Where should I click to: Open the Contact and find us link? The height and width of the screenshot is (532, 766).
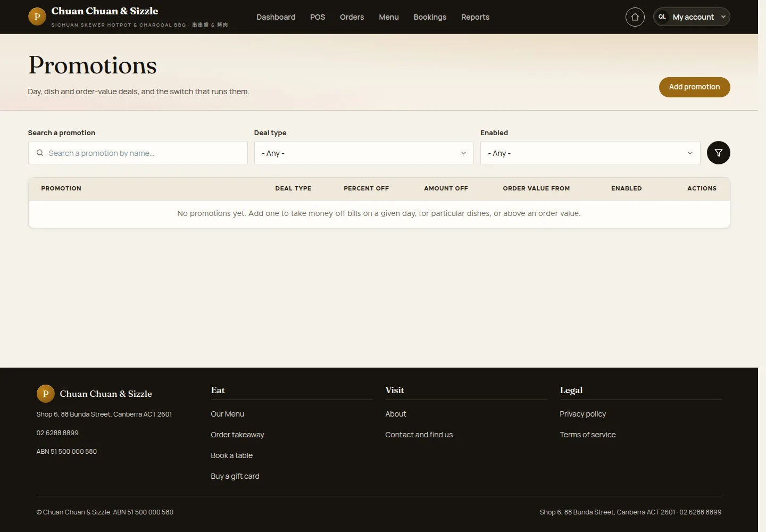pyautogui.click(x=419, y=435)
